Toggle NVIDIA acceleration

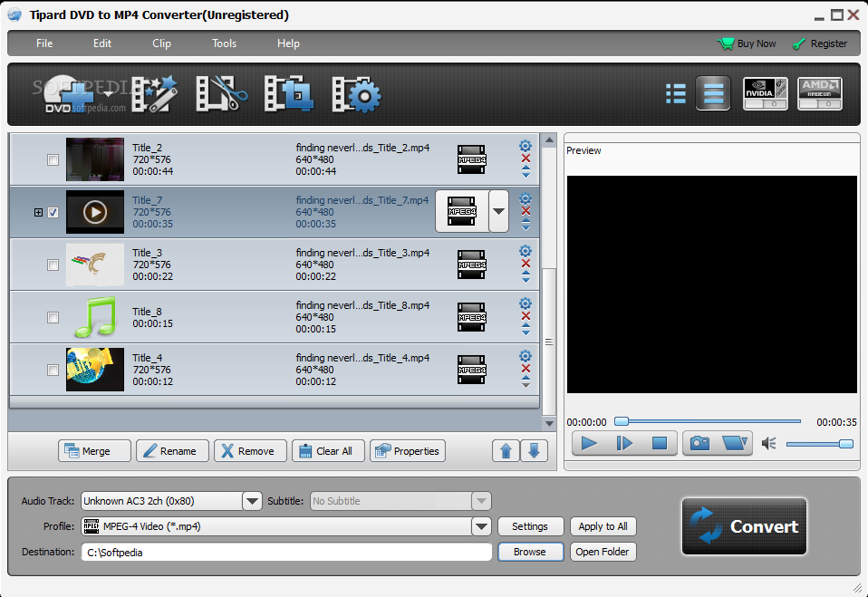pos(765,93)
